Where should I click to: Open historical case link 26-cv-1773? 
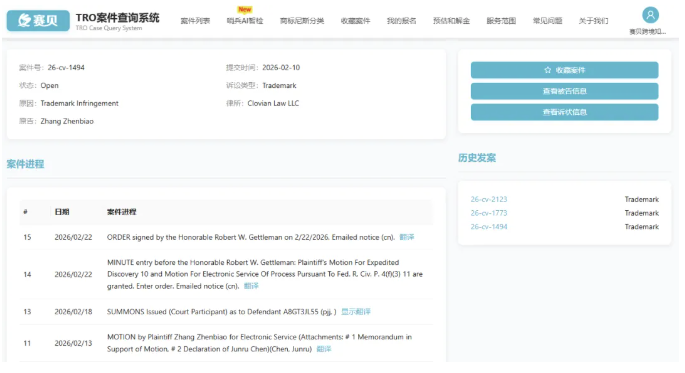pos(489,213)
